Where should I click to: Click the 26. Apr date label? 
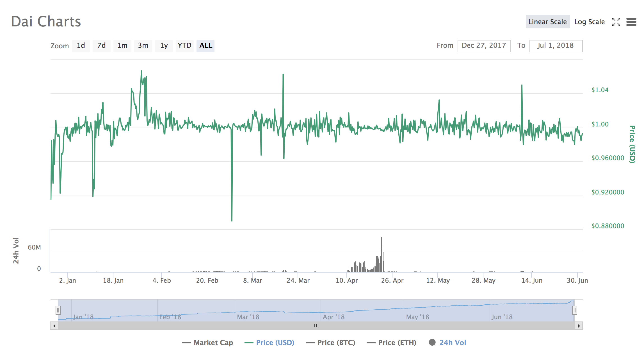point(392,280)
